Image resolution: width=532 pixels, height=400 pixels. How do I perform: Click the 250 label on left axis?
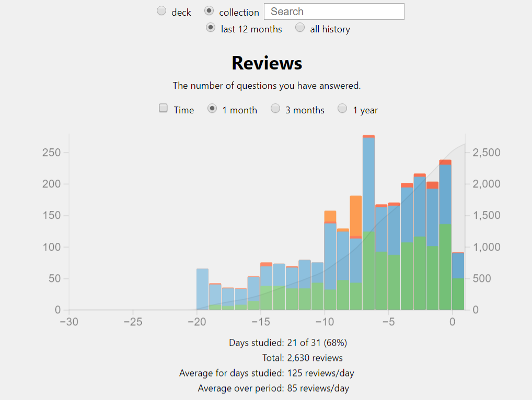click(52, 152)
